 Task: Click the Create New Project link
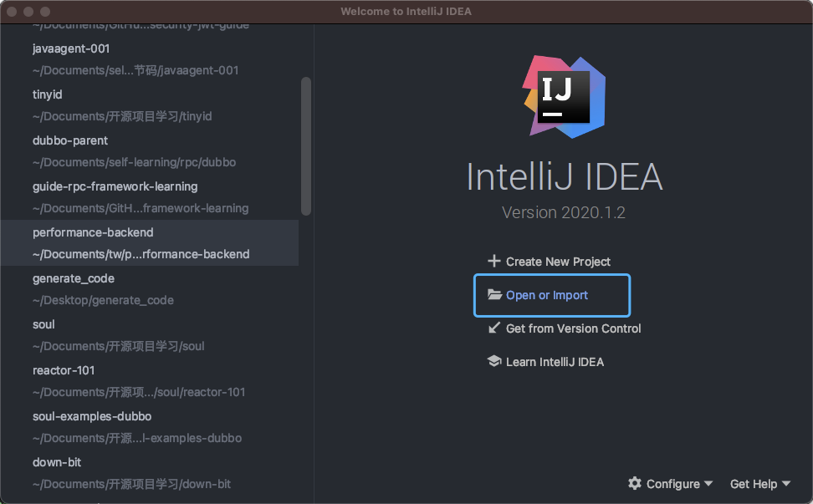tap(558, 262)
